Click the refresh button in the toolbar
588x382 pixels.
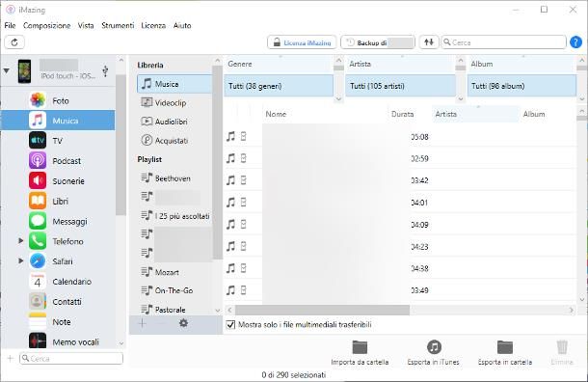14,42
